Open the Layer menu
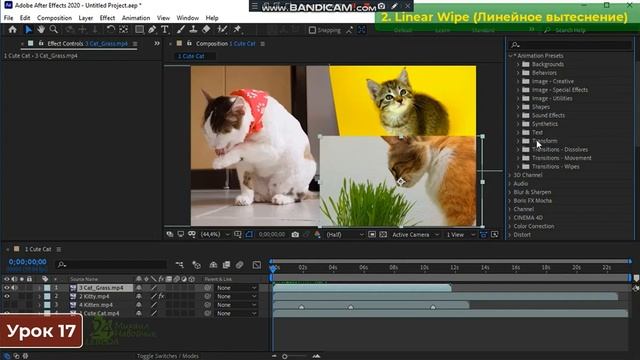Image resolution: width=640 pixels, height=360 pixels. point(86,18)
